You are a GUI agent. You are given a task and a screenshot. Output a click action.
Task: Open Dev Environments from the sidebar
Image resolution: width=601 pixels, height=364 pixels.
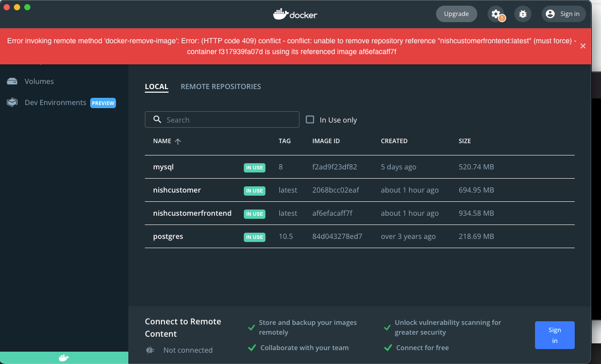click(x=11, y=102)
